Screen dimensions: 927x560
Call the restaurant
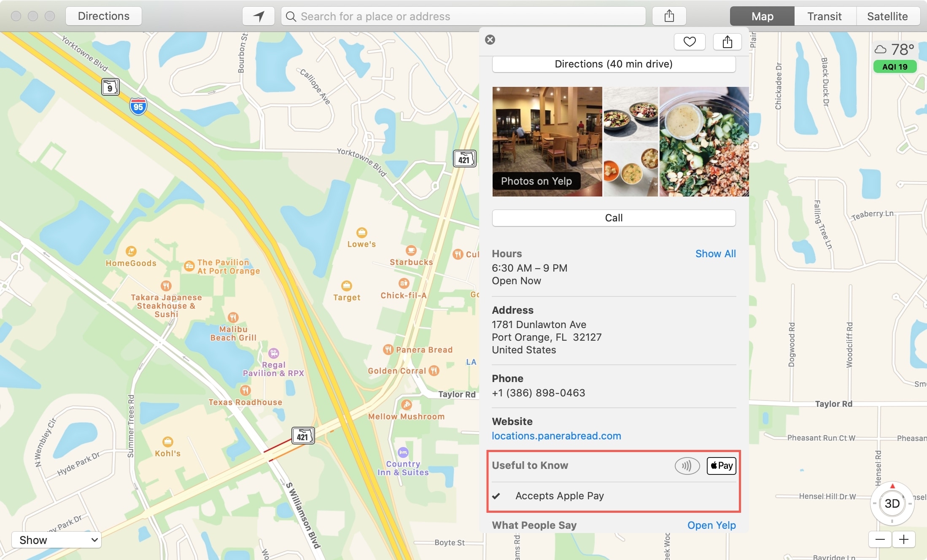(x=614, y=218)
